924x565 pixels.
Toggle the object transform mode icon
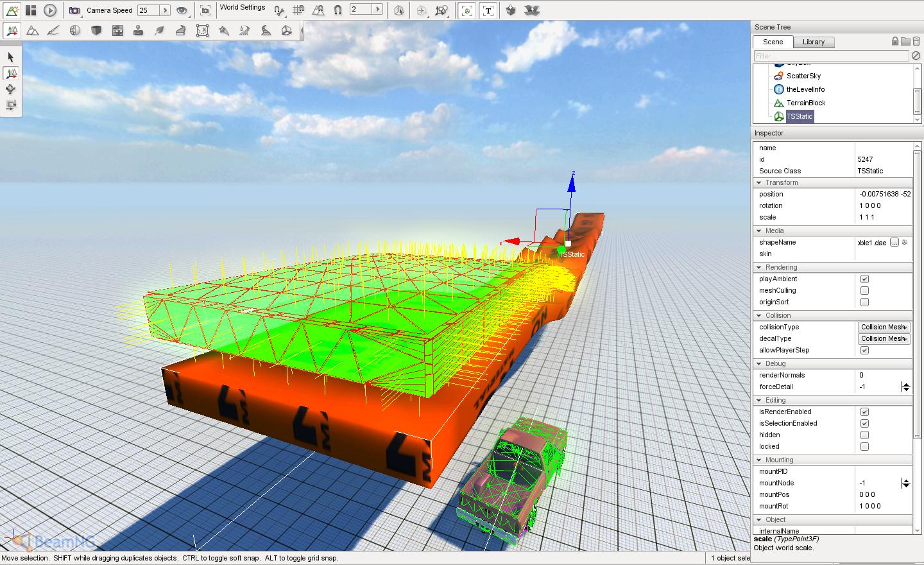[x=442, y=10]
